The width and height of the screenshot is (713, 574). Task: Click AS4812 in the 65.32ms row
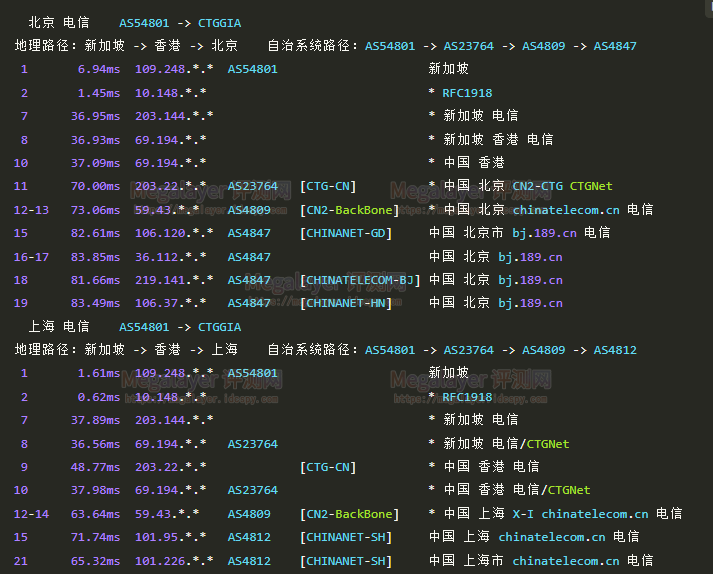(x=249, y=561)
